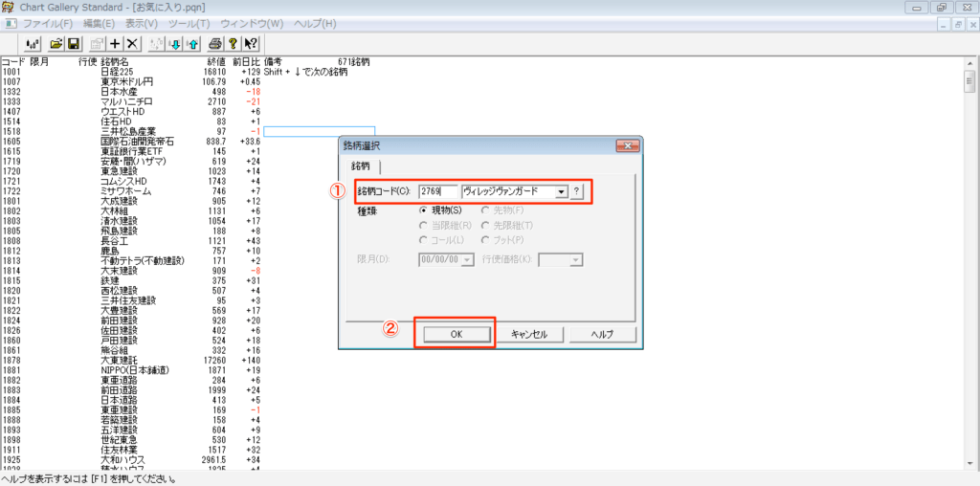
Task: Click the yellow question mark help icon
Action: (x=233, y=44)
